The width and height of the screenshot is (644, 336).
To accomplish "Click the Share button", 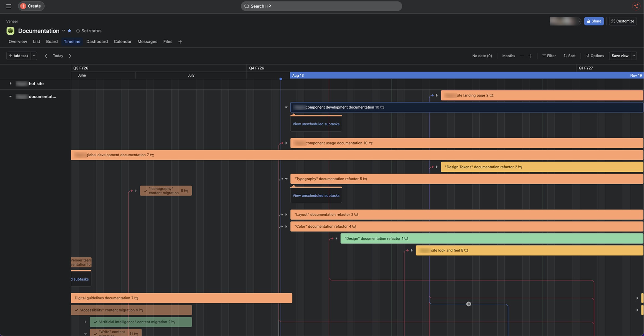I will point(594,21).
